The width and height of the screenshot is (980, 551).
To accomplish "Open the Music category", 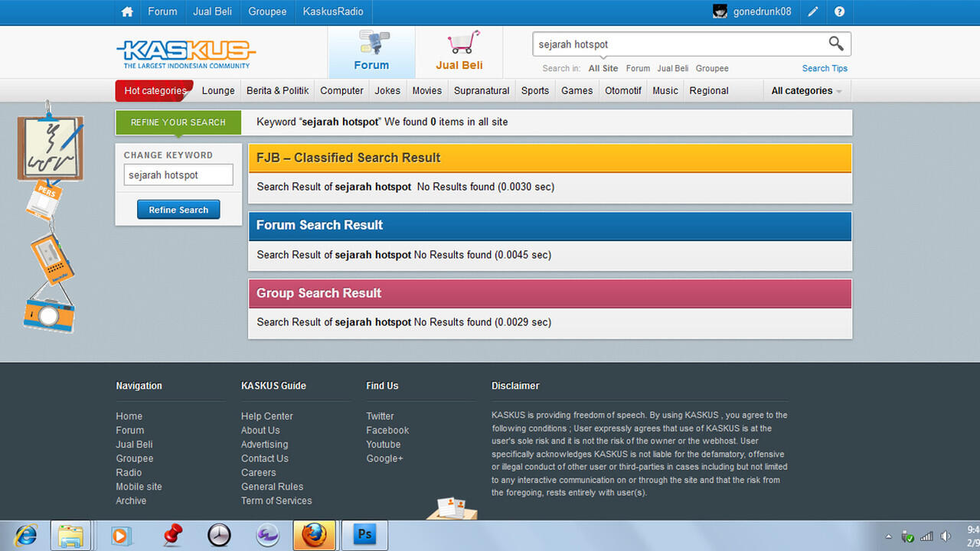I will pos(665,90).
